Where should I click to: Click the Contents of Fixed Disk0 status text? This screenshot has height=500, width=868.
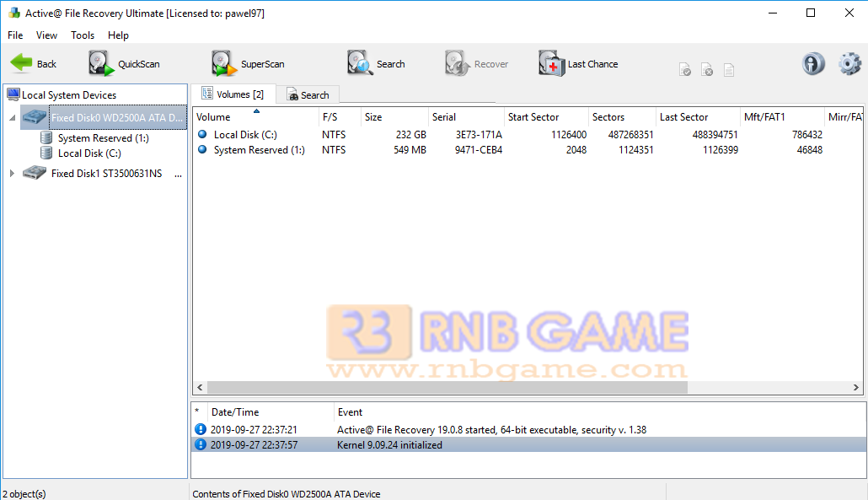tap(287, 493)
